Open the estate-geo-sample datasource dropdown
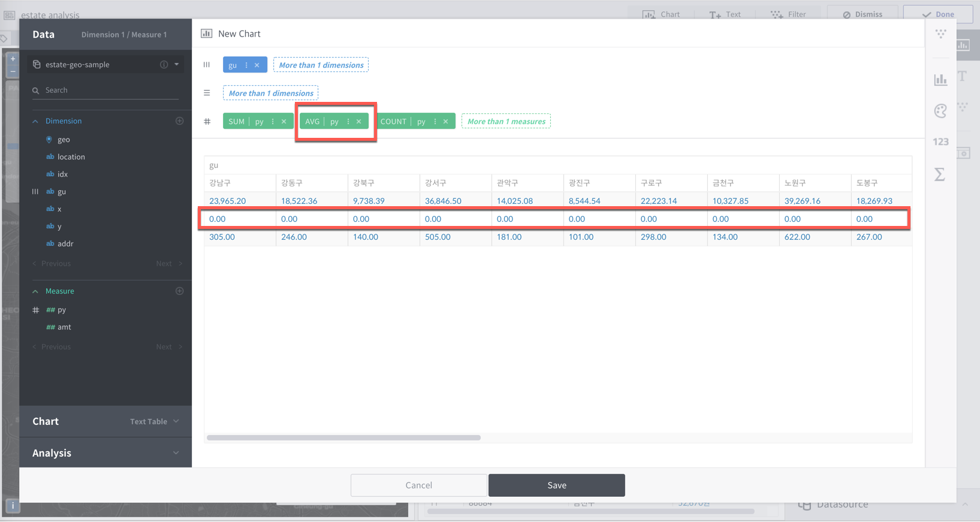This screenshot has width=980, height=522. [x=177, y=64]
